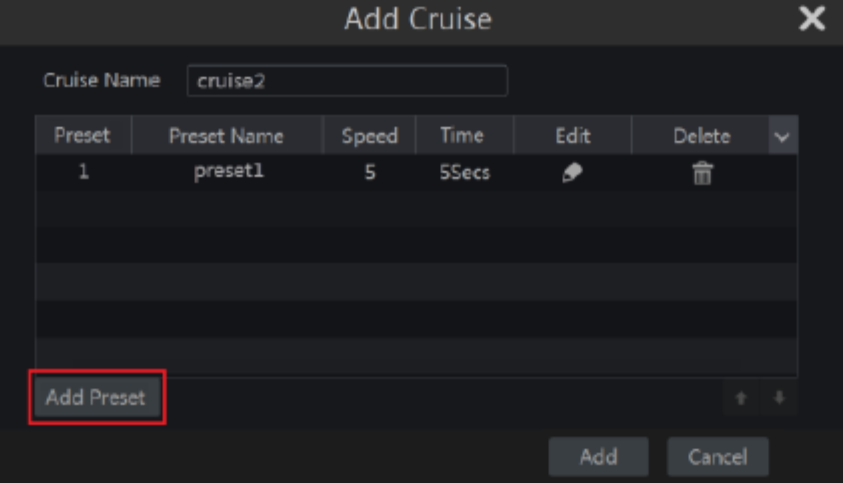Screen dimensions: 843x483
Task: Click the Edit column header
Action: [x=573, y=136]
